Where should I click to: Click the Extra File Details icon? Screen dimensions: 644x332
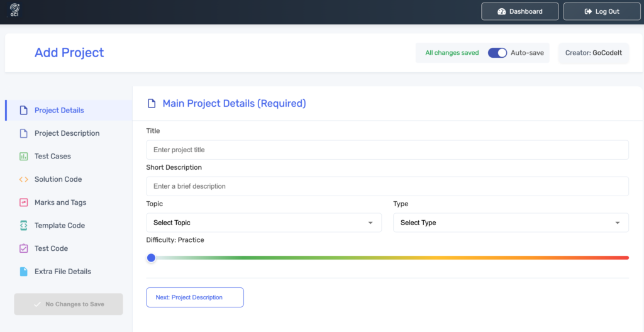point(24,272)
